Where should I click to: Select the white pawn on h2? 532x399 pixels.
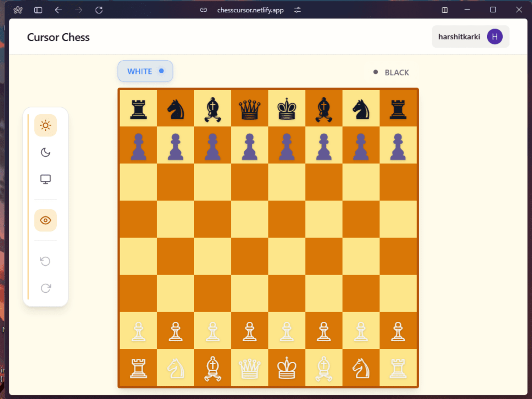click(x=398, y=331)
